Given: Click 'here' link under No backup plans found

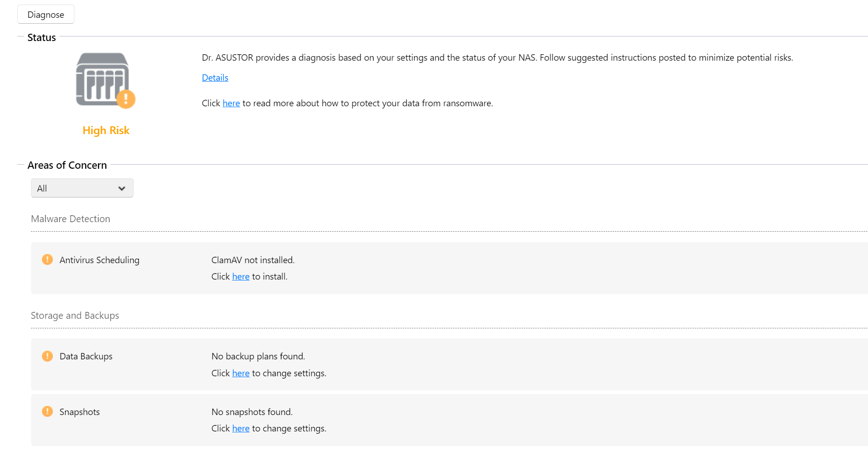Looking at the screenshot, I should click(240, 373).
